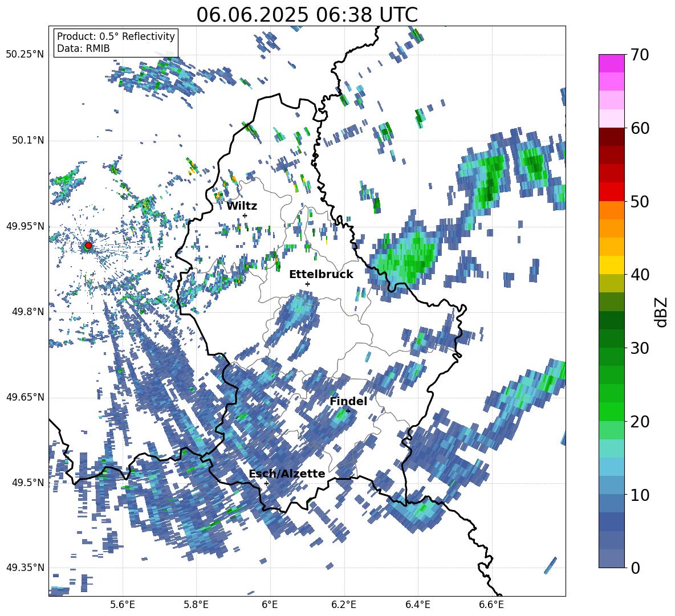Click the 50.25°N latitude label
The image size is (675, 616).
point(25,55)
